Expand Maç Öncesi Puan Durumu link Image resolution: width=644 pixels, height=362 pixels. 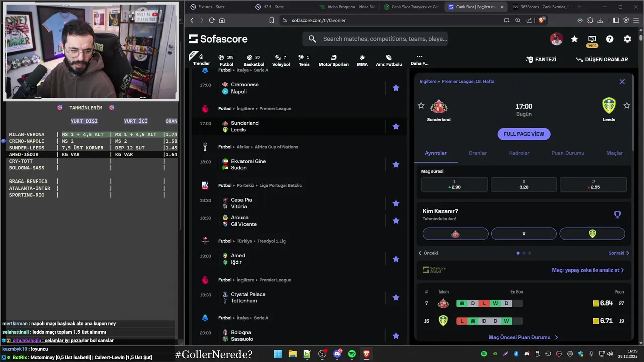tap(523, 337)
